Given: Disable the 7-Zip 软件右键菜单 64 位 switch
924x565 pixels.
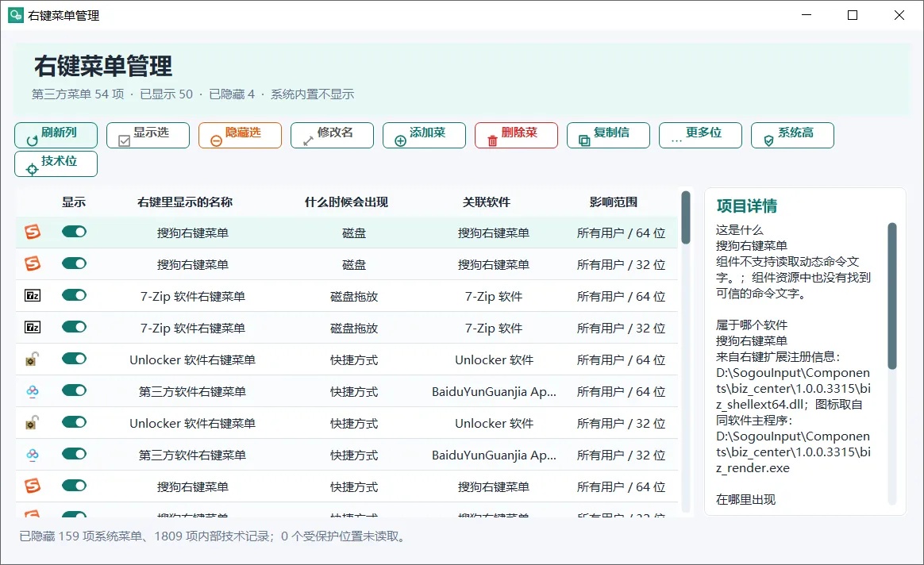Looking at the screenshot, I should coord(75,295).
